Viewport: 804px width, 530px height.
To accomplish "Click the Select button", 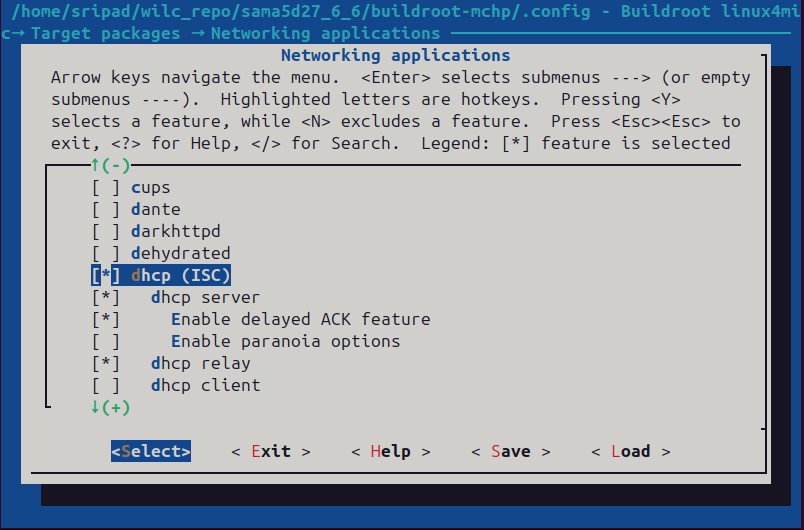I will point(151,451).
